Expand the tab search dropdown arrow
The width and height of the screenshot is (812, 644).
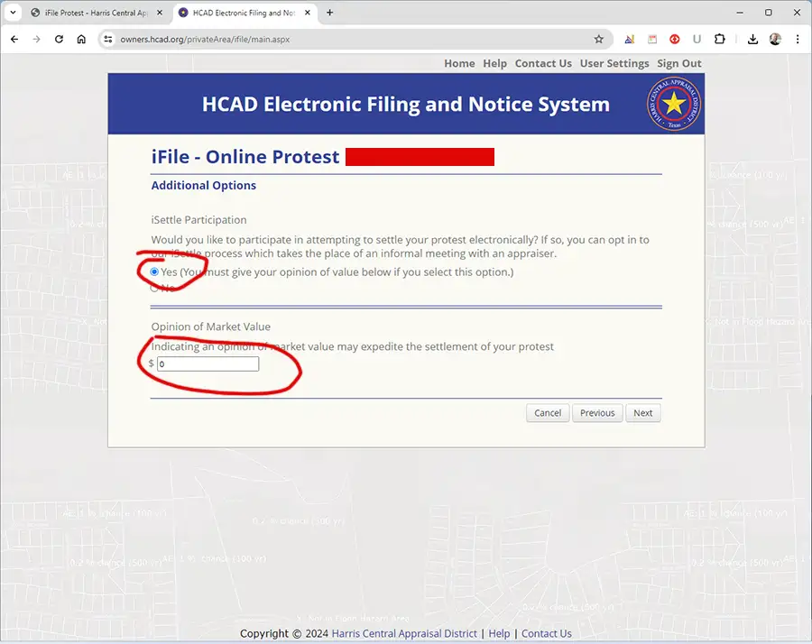[x=13, y=13]
